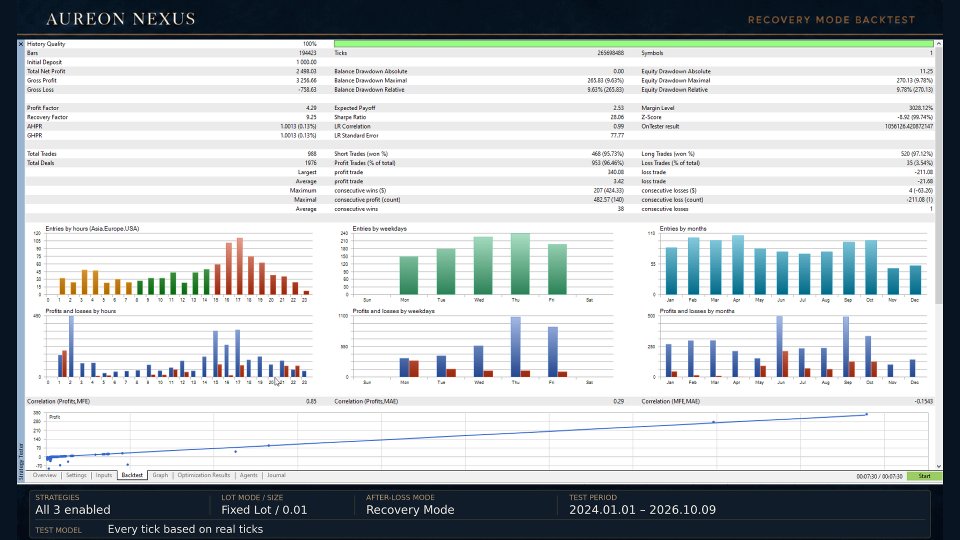Click the green History Quality progress bar
The width and height of the screenshot is (960, 540).
pos(633,44)
